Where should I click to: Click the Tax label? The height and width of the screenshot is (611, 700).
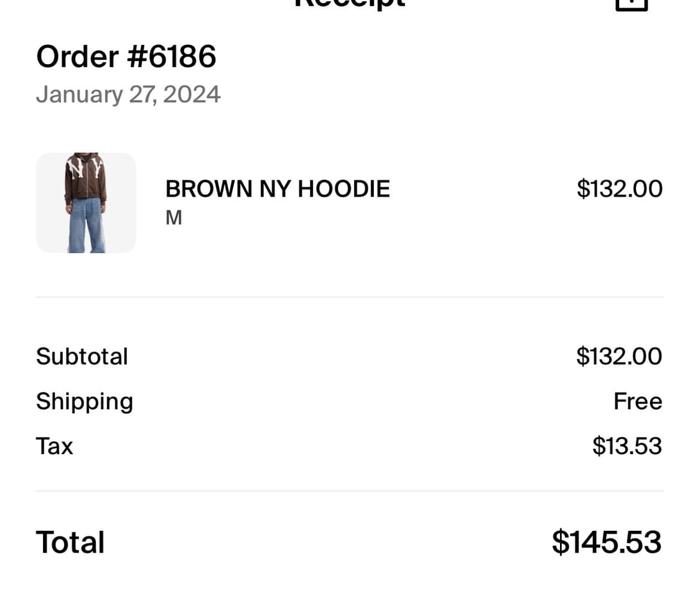point(55,446)
